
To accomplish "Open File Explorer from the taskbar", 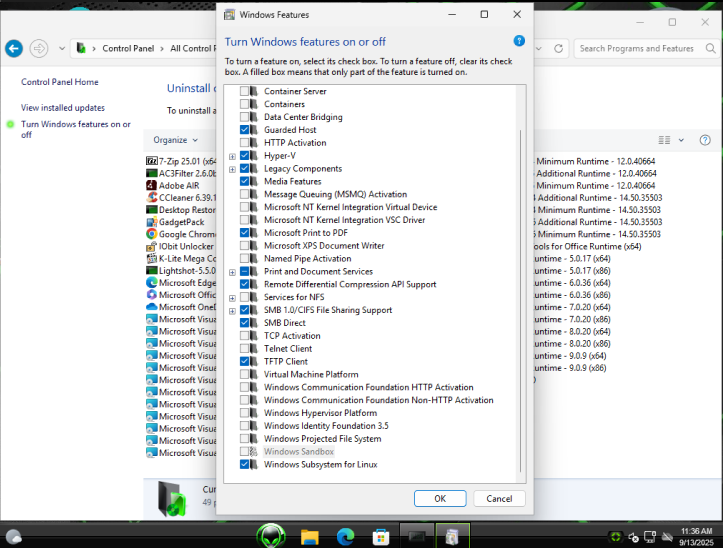I will [x=309, y=537].
